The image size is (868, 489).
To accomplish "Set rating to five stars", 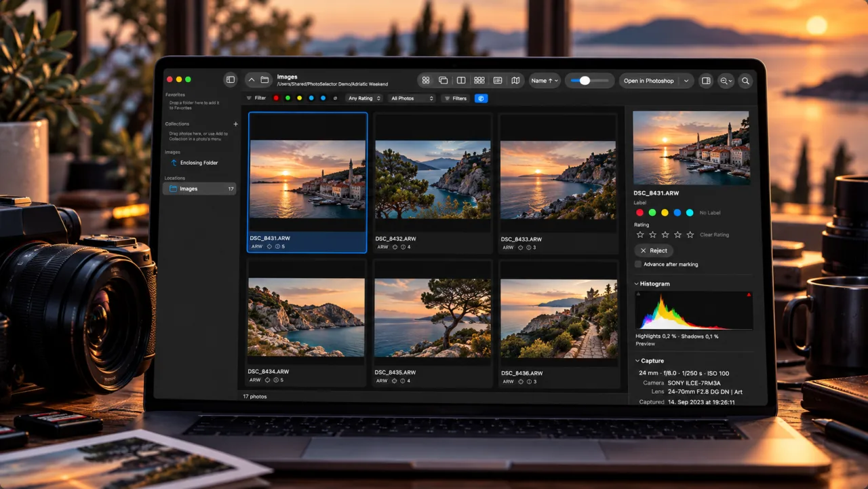I will pyautogui.click(x=690, y=235).
